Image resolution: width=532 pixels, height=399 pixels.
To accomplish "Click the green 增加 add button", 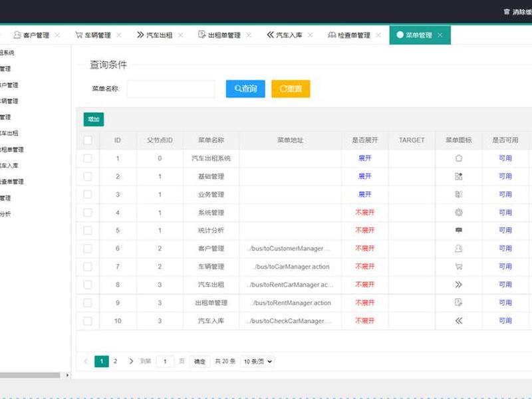I will coord(94,119).
